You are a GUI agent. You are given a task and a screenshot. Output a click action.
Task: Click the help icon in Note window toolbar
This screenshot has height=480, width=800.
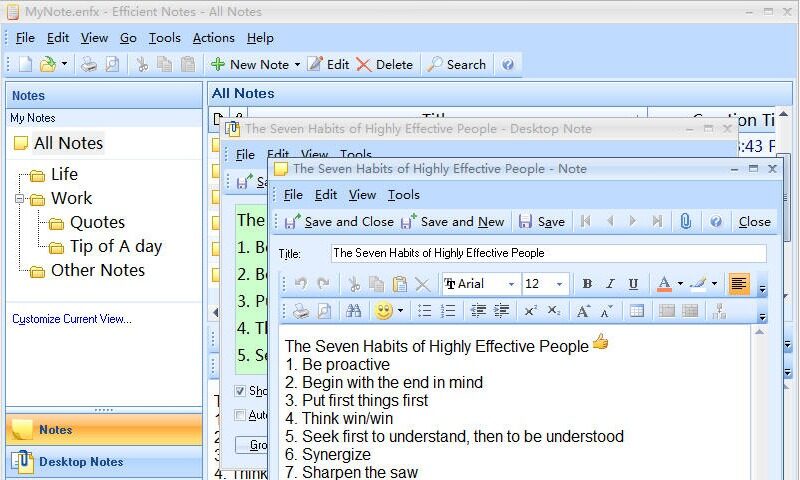(x=716, y=221)
